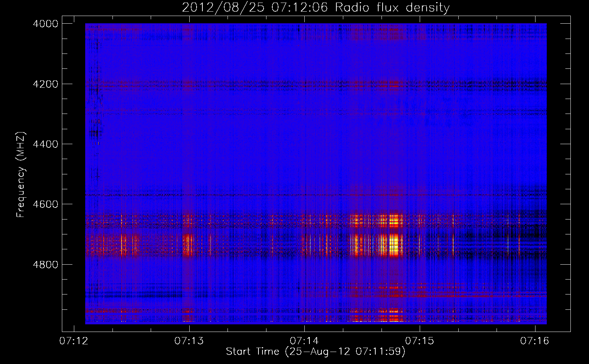Image resolution: width=589 pixels, height=364 pixels.
Task: Click the plot title "2012/08/25 07:12:06 Radio flux density"
Action: (x=316, y=7)
